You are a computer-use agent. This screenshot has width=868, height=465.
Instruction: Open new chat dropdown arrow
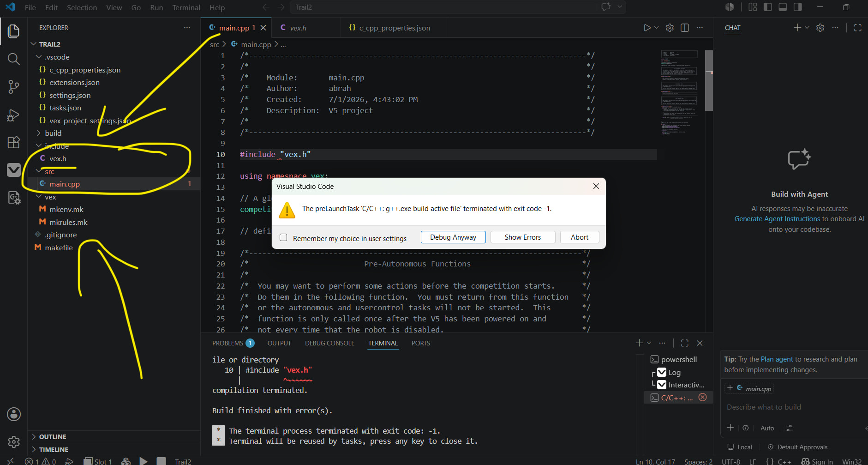[807, 28]
